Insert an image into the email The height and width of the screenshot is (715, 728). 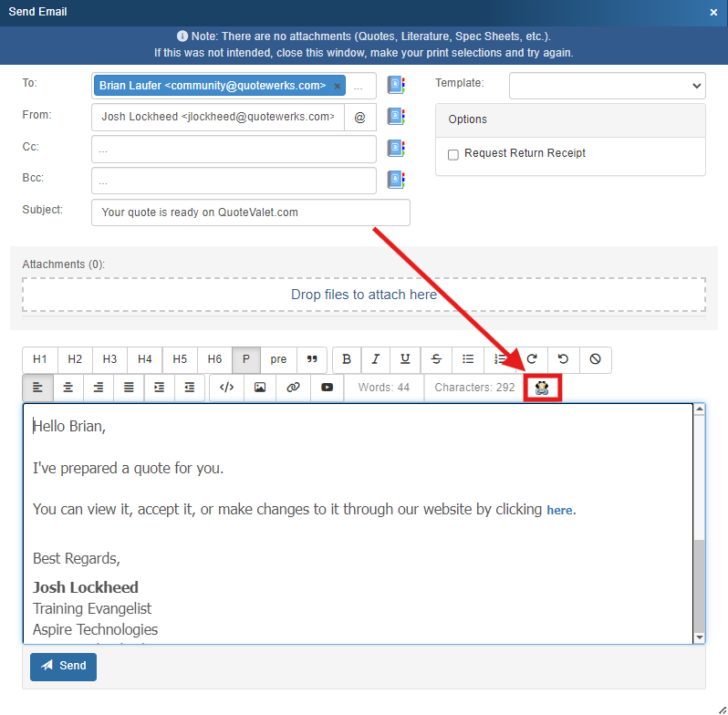260,388
